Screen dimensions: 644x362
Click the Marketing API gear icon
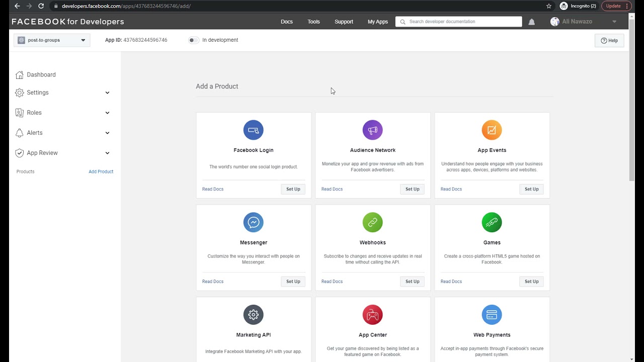click(253, 315)
